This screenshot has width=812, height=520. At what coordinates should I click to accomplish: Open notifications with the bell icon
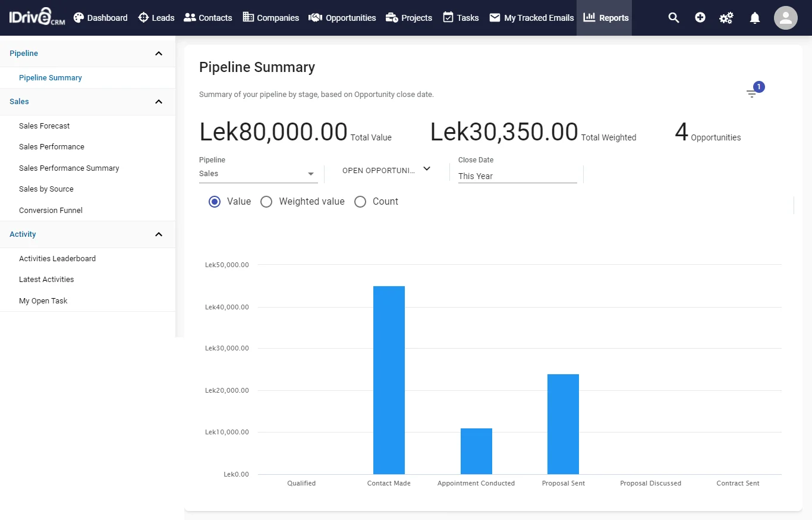tap(755, 18)
